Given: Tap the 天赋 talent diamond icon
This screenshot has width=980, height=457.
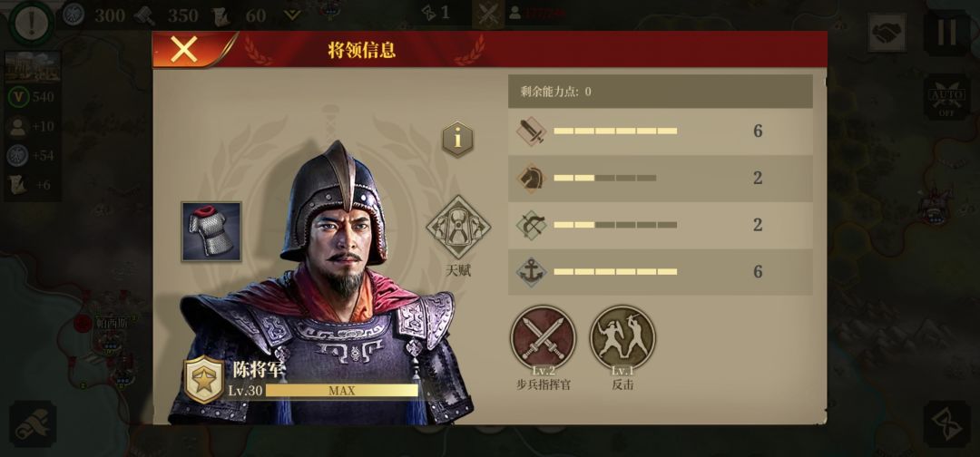Looking at the screenshot, I should [458, 228].
